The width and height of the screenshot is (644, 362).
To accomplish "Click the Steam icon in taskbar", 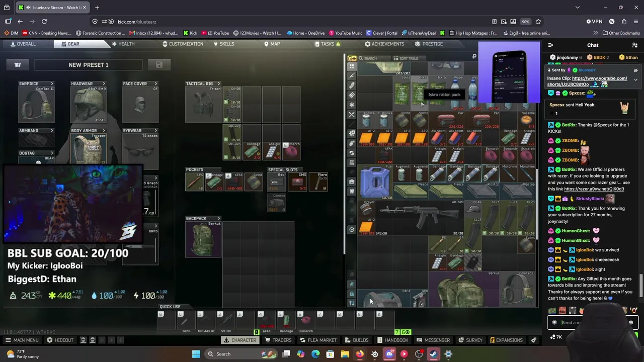I will pyautogui.click(x=434, y=354).
